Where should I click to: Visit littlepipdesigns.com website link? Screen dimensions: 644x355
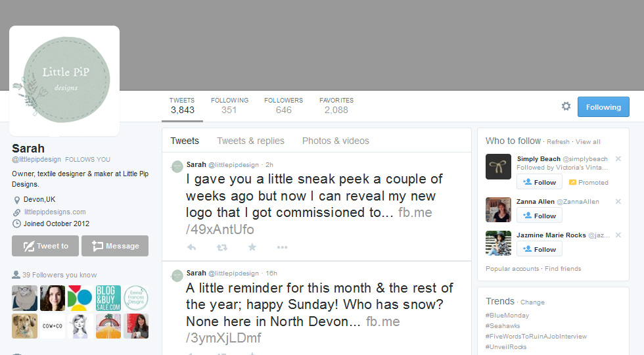55,212
